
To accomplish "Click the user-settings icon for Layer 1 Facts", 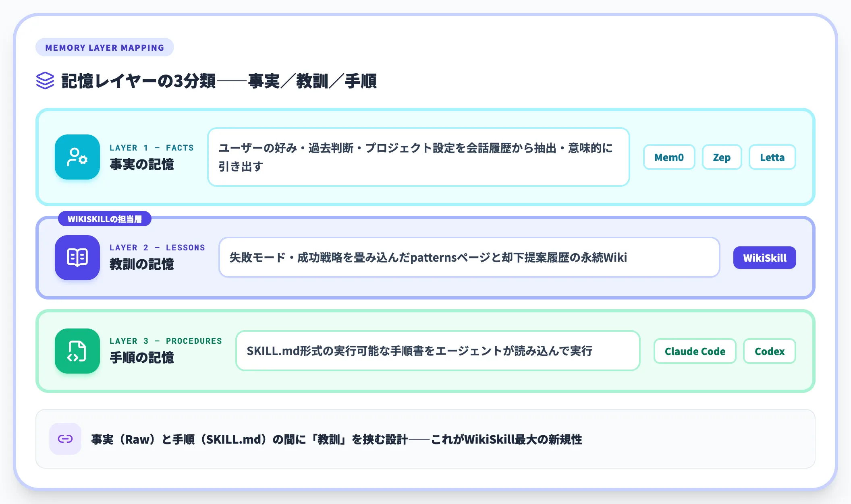I will (77, 157).
